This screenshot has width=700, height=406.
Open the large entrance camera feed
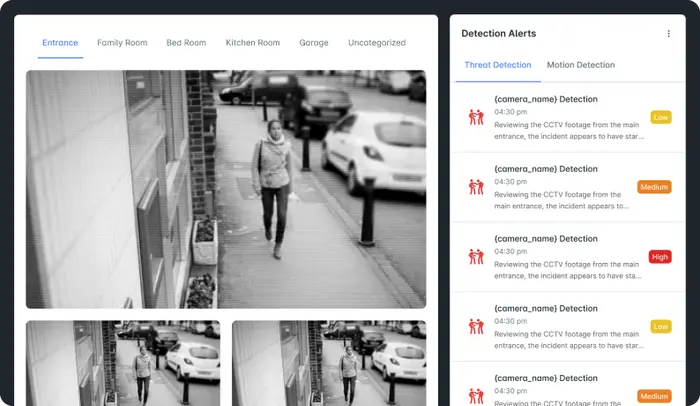(226, 189)
